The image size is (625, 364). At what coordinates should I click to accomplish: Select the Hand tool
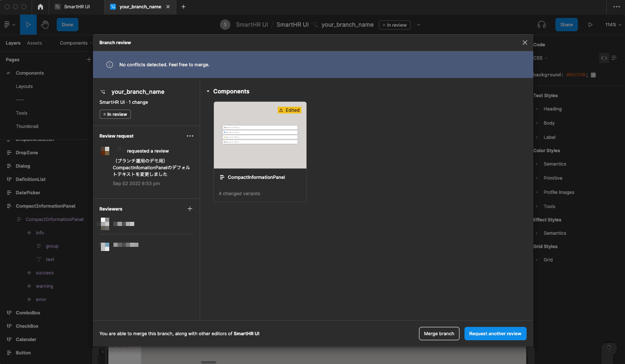click(45, 25)
